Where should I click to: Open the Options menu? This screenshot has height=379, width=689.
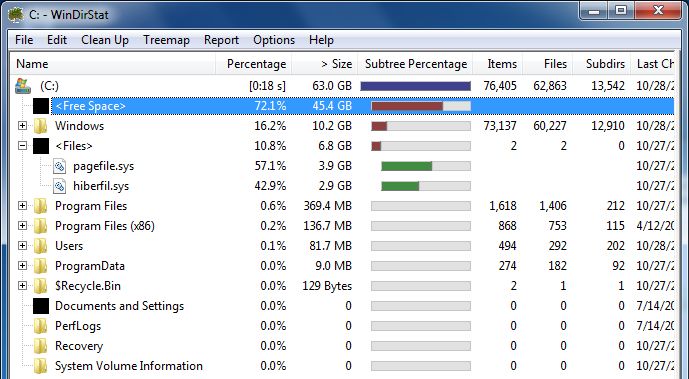274,40
